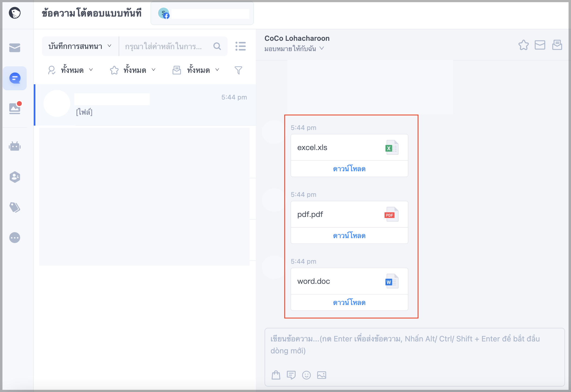Open the chatbot robot sidebar icon
Viewport: 571px width, 392px height.
click(x=15, y=146)
